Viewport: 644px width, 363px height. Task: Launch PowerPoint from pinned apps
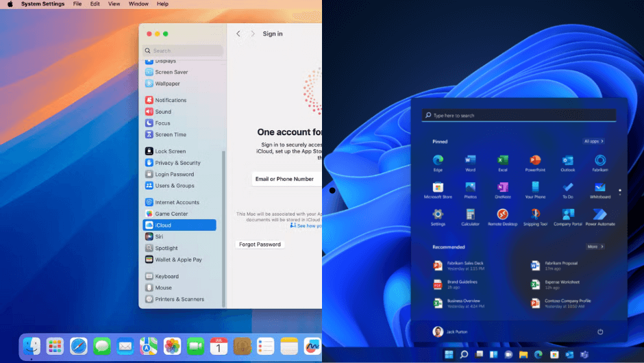coord(535,163)
